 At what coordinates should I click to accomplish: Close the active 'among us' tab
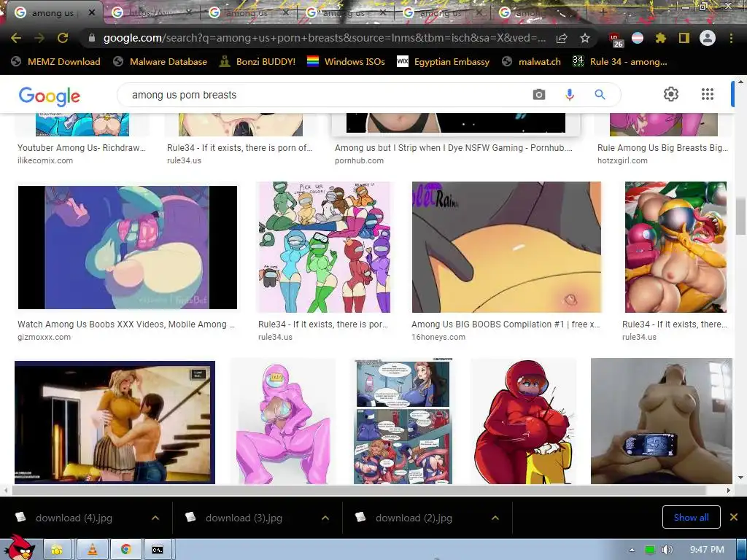92,13
